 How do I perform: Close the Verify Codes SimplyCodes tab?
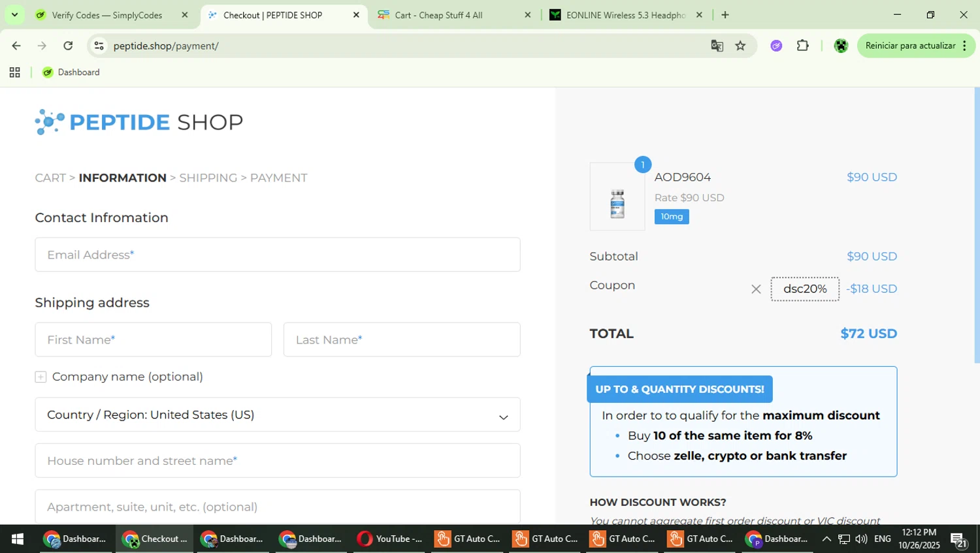pos(185,15)
